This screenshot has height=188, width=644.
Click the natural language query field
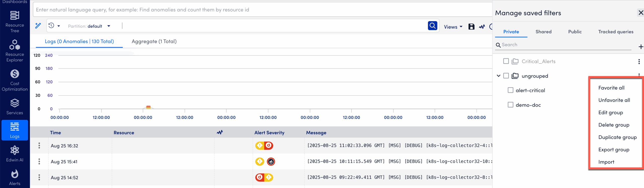[262, 10]
